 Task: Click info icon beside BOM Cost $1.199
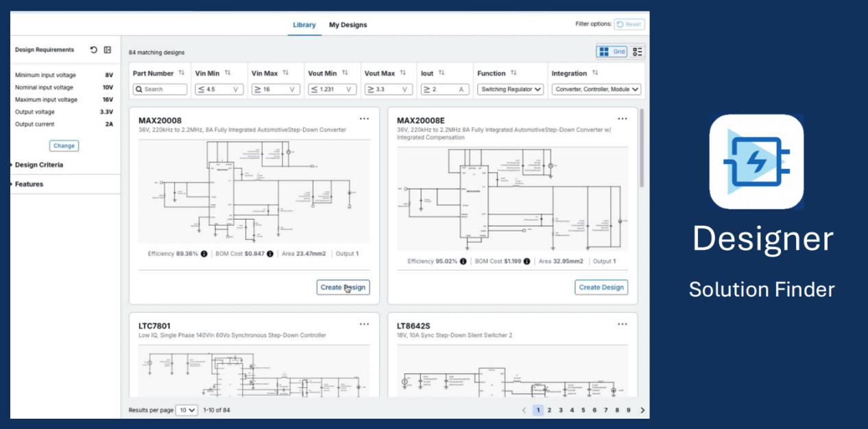(530, 262)
